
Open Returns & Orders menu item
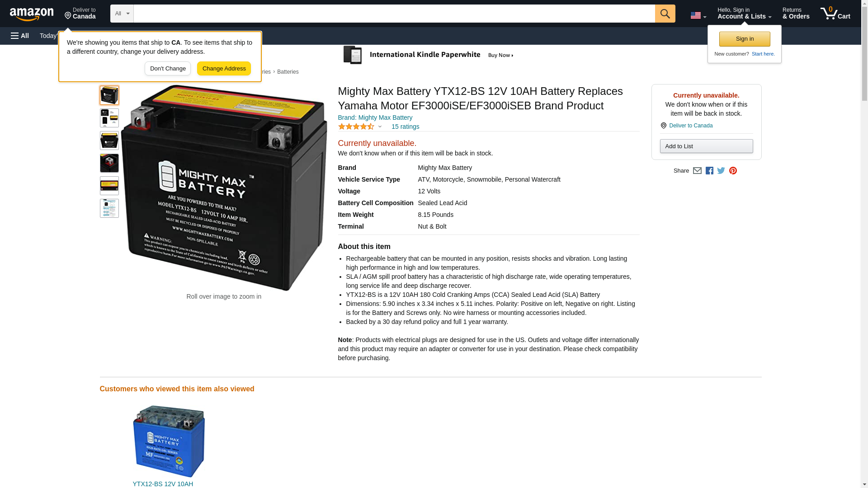point(796,14)
